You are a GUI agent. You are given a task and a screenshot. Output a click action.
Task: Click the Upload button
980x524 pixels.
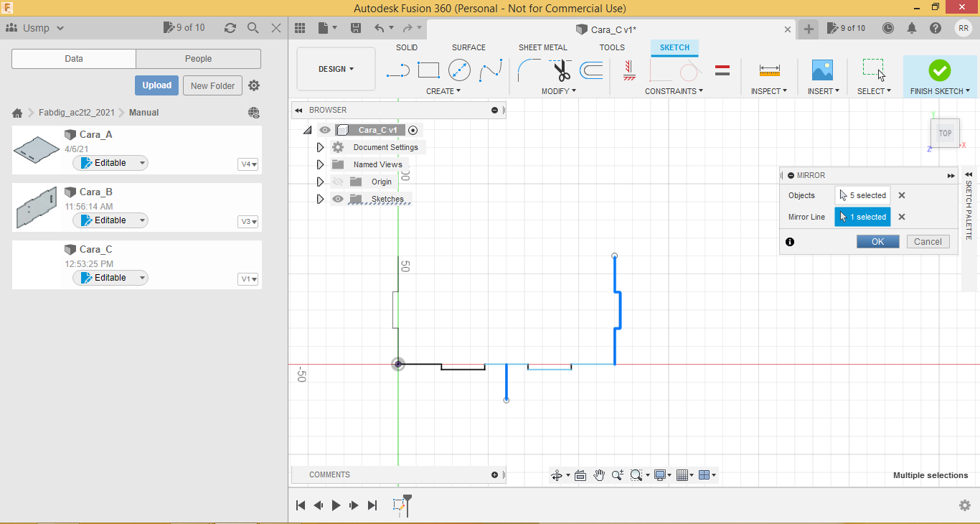(x=156, y=85)
